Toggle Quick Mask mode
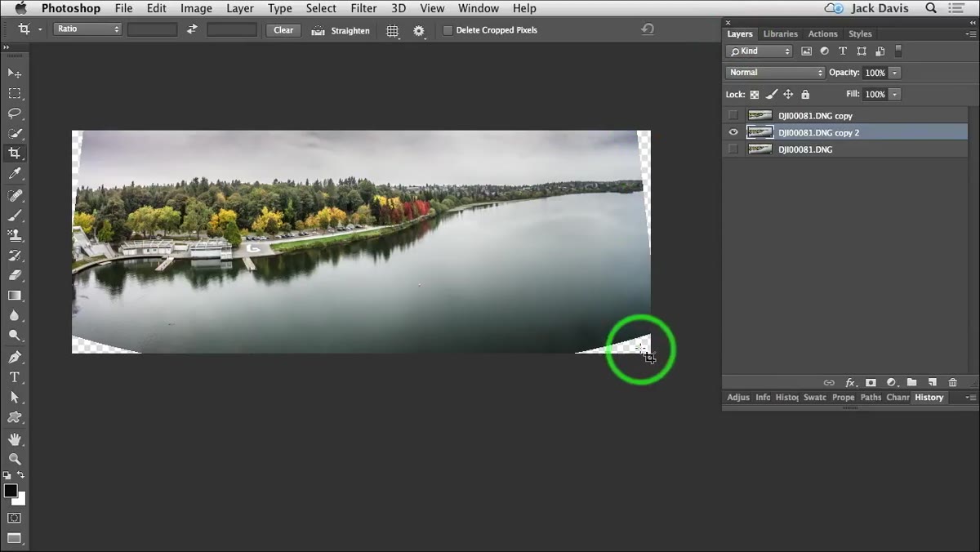Screen dimensions: 980x552 (x=14, y=518)
